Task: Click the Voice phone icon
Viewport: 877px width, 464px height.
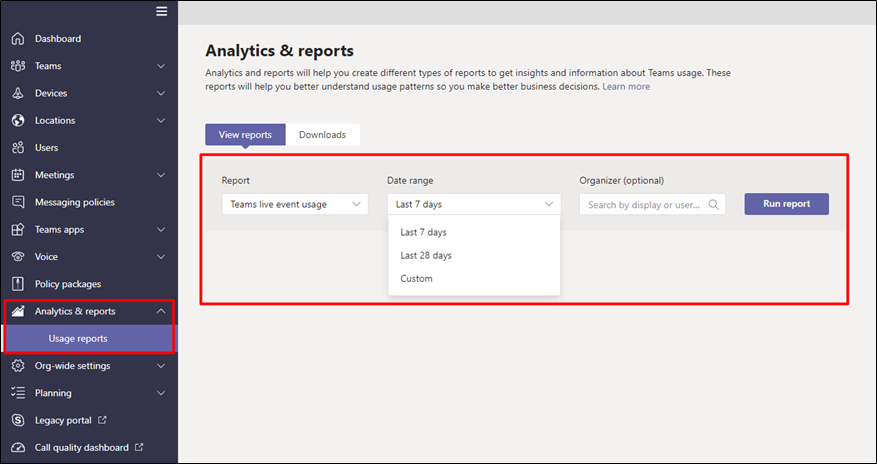Action: (x=18, y=257)
